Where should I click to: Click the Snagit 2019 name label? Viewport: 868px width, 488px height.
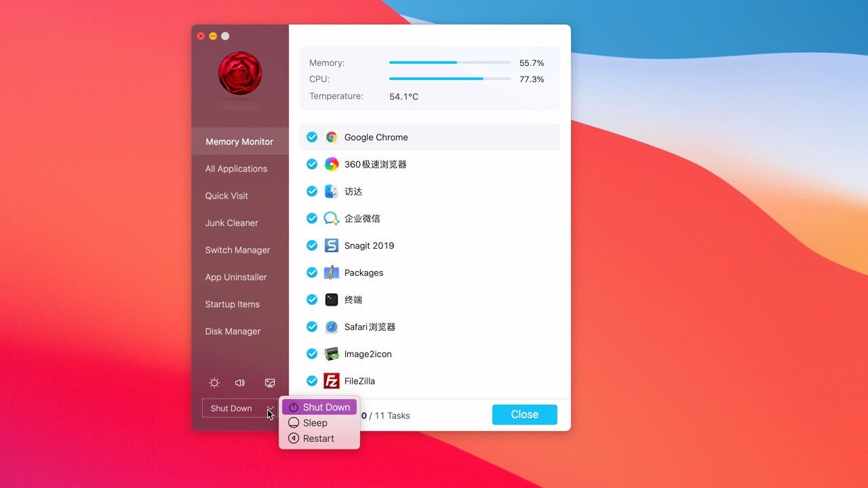pyautogui.click(x=369, y=245)
